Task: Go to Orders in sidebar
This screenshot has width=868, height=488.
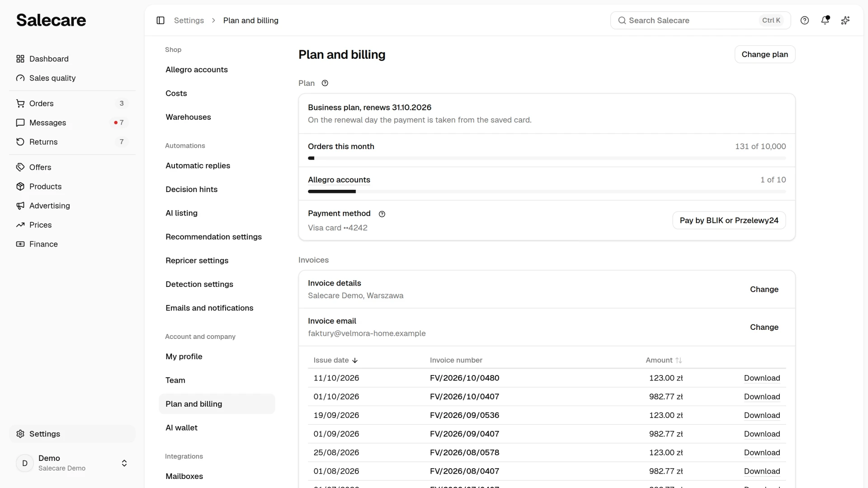Action: click(x=72, y=103)
